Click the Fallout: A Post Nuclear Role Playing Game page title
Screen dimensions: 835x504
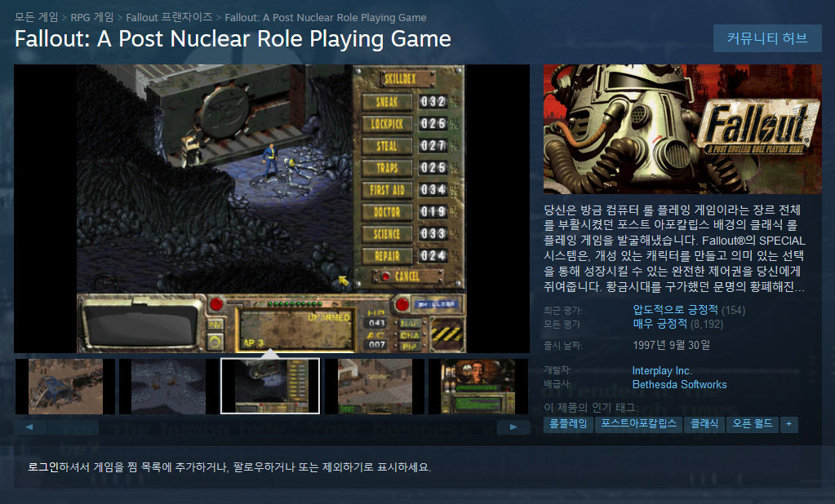[233, 39]
